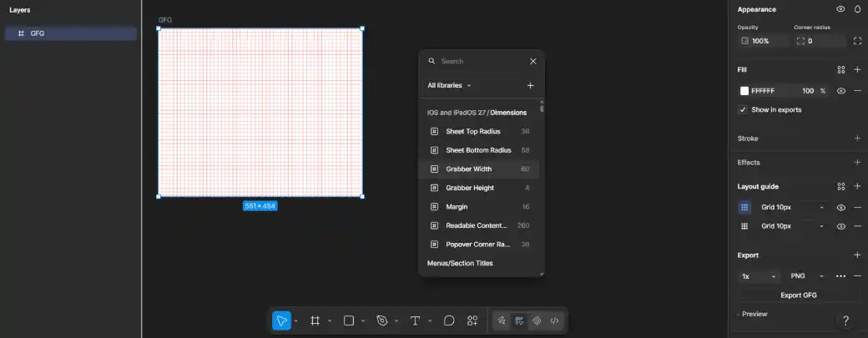This screenshot has height=338, width=868.
Task: Open Pen tool options dropdown arrow
Action: point(396,320)
